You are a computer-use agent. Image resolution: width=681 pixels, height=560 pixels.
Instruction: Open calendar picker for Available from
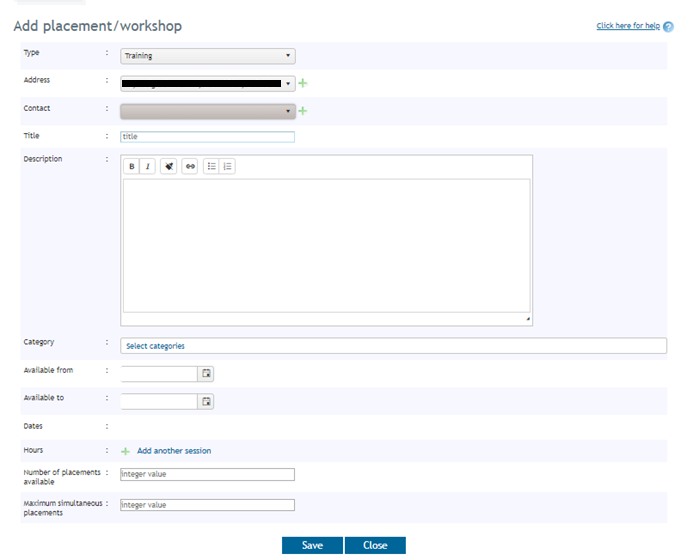206,374
